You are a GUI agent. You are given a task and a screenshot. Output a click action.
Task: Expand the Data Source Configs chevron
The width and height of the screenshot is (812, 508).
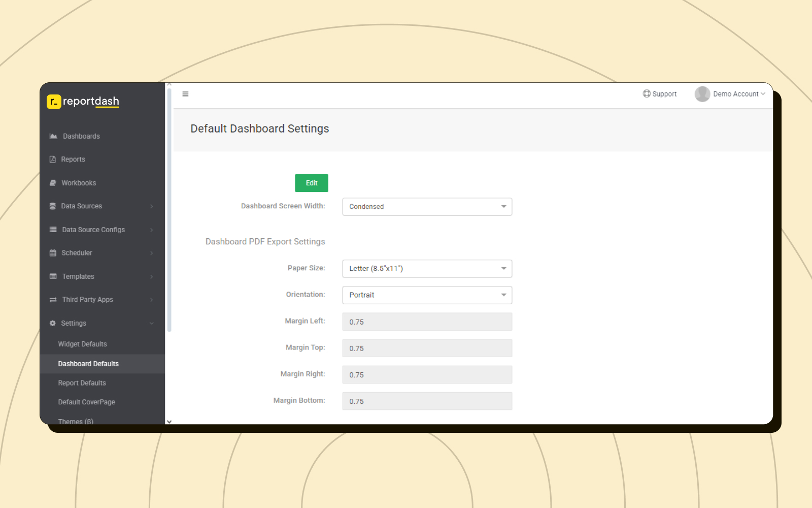[152, 230]
